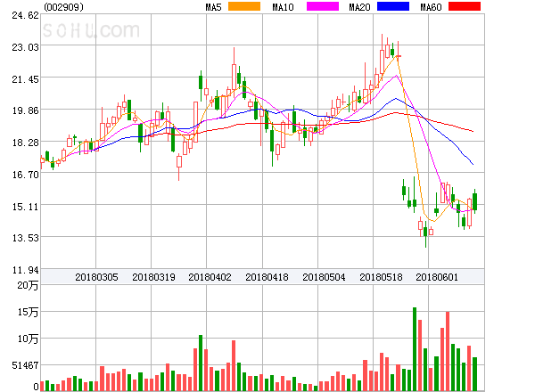Select the MA5 legend label
The image size is (535, 392).
[213, 7]
